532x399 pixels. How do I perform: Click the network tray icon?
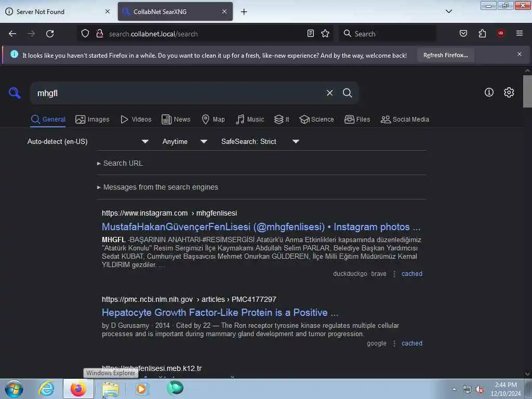467,390
